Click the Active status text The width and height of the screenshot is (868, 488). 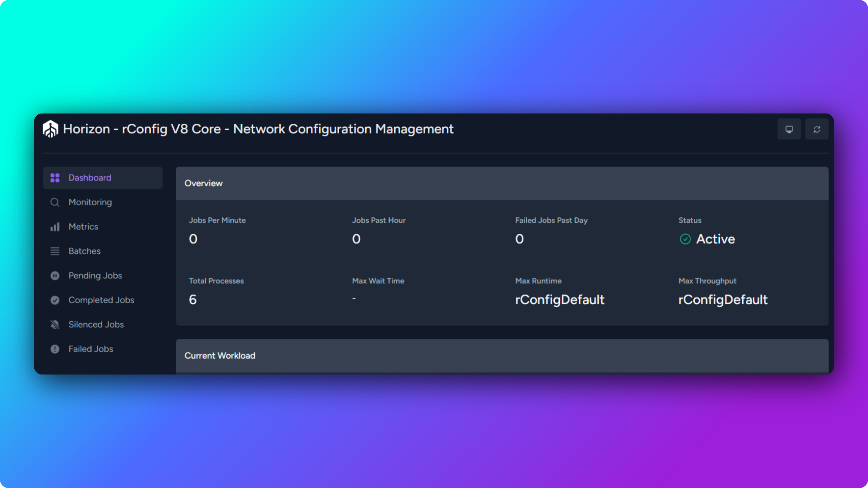715,239
